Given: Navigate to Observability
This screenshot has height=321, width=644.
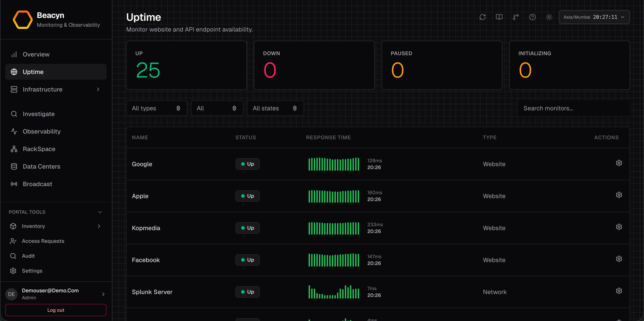Looking at the screenshot, I should point(56,131).
